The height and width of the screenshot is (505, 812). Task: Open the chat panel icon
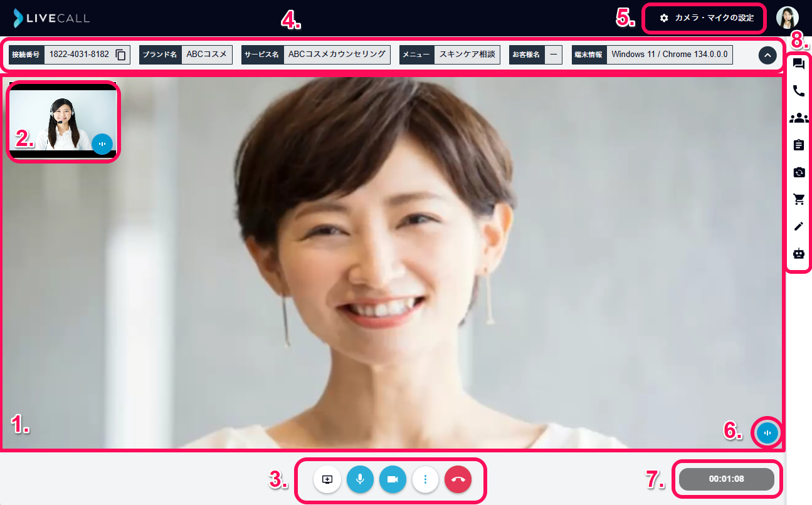(x=798, y=64)
